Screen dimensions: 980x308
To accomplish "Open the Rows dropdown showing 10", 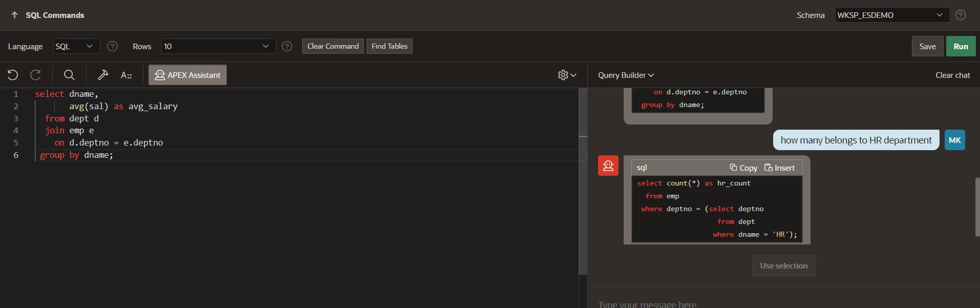I will pyautogui.click(x=218, y=47).
